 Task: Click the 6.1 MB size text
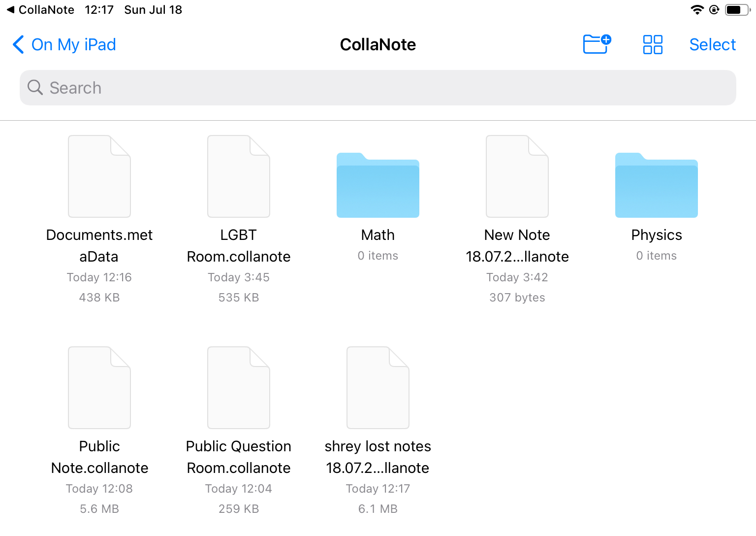pos(378,509)
